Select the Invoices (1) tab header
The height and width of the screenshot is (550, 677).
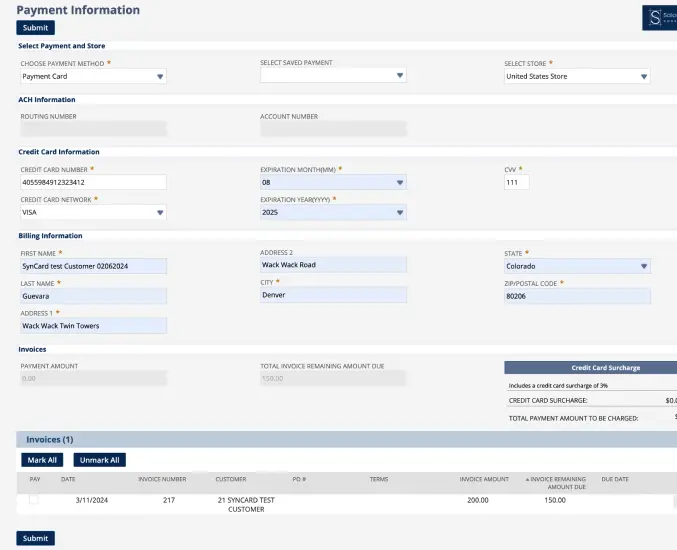click(x=50, y=439)
